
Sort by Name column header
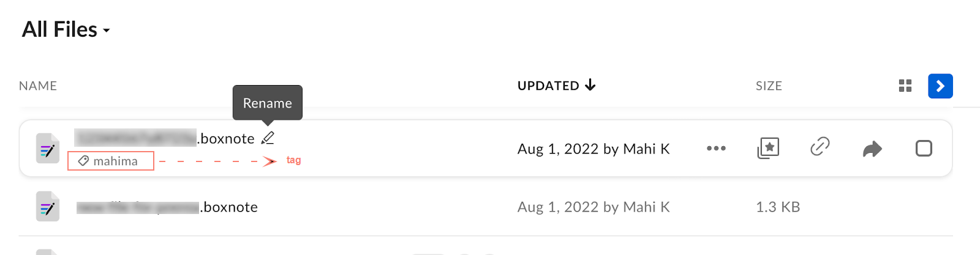[x=38, y=86]
